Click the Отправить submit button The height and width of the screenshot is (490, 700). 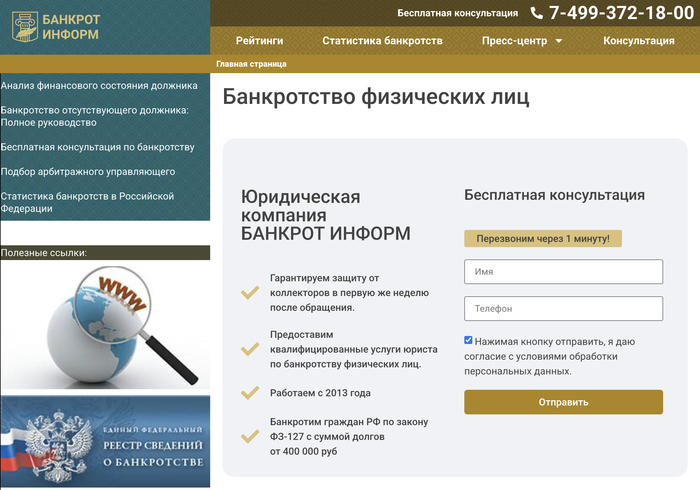tap(563, 402)
